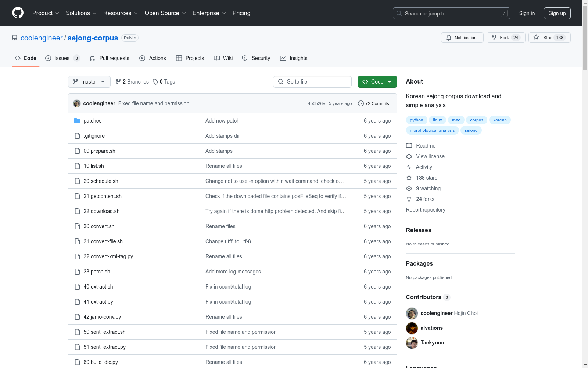This screenshot has height=368, width=588.
Task: Click the magnifier icon in the Go to file box
Action: click(281, 82)
